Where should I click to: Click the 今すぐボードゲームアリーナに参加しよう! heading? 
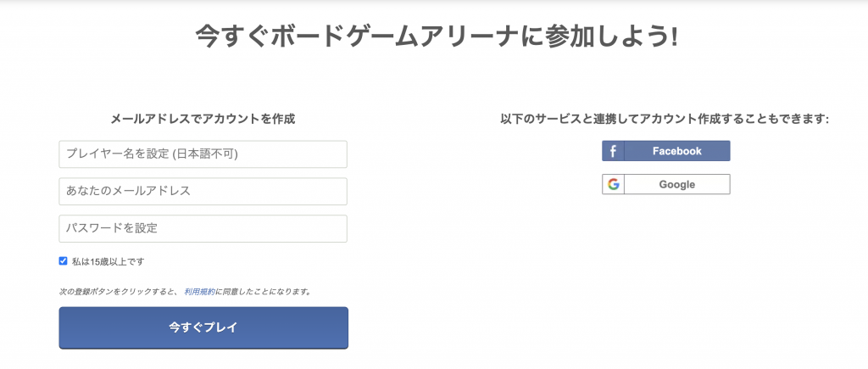[x=437, y=37]
